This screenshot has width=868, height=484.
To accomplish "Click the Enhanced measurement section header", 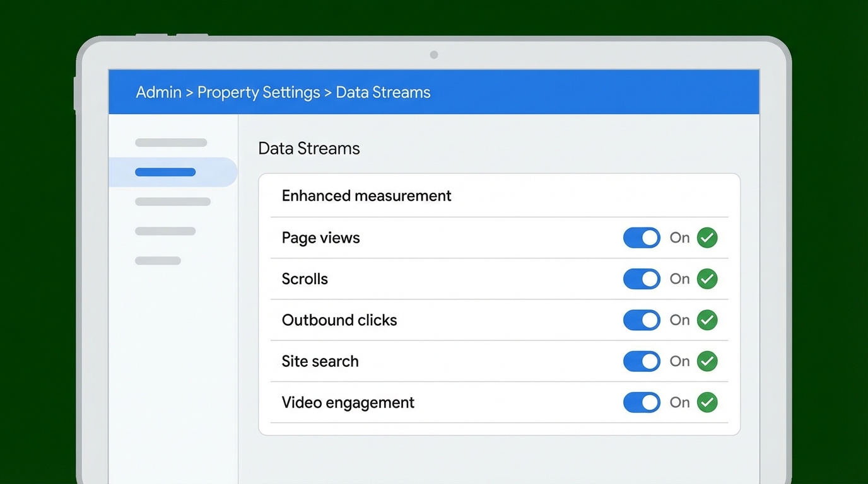I will point(366,196).
